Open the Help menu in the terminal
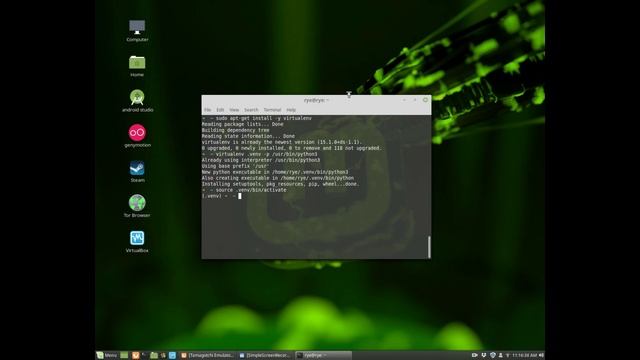The width and height of the screenshot is (640, 360). (291, 110)
